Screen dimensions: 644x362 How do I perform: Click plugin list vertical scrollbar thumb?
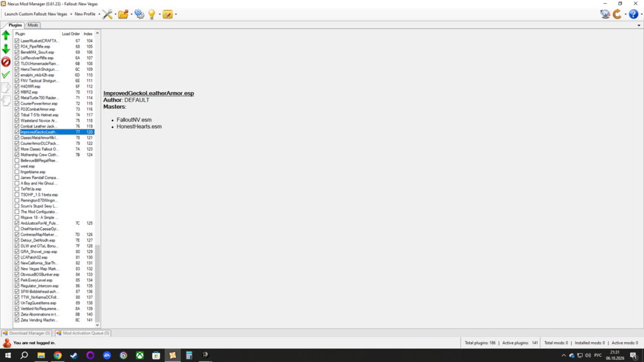[x=97, y=283]
